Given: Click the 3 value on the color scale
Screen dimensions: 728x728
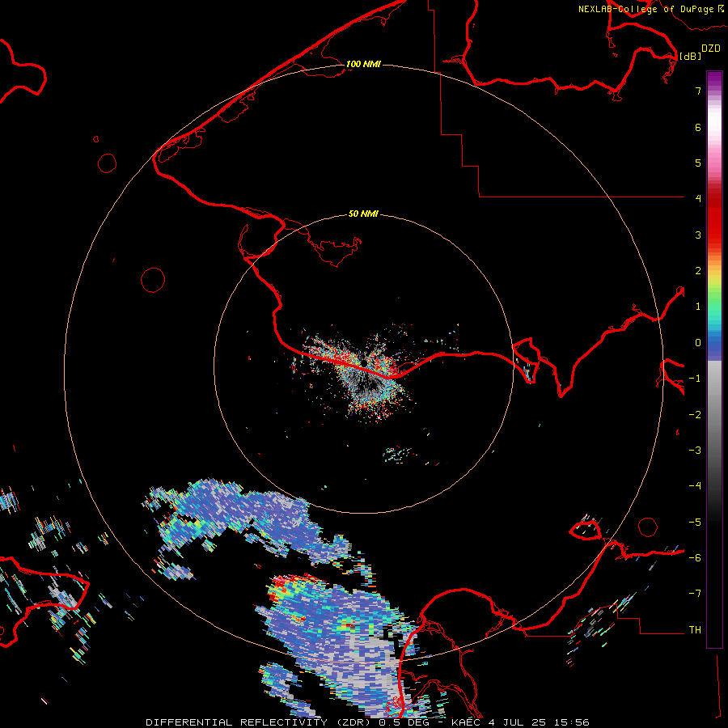Looking at the screenshot, I should [x=698, y=235].
